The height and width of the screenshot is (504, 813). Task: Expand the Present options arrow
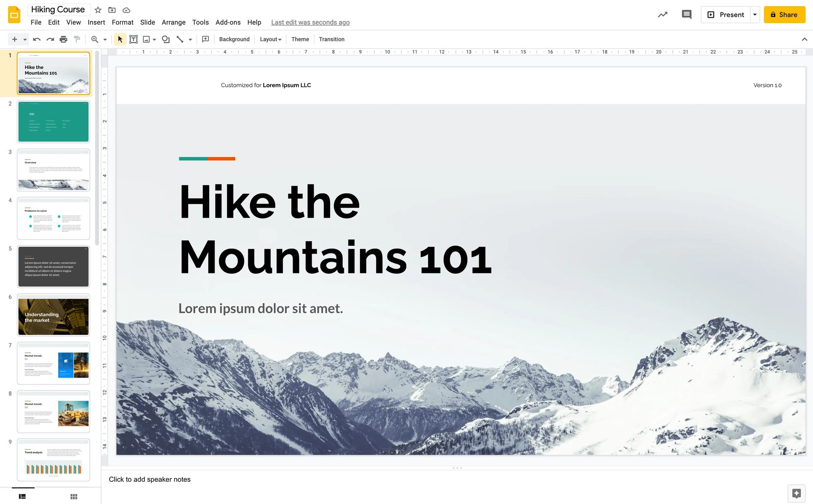tap(755, 14)
